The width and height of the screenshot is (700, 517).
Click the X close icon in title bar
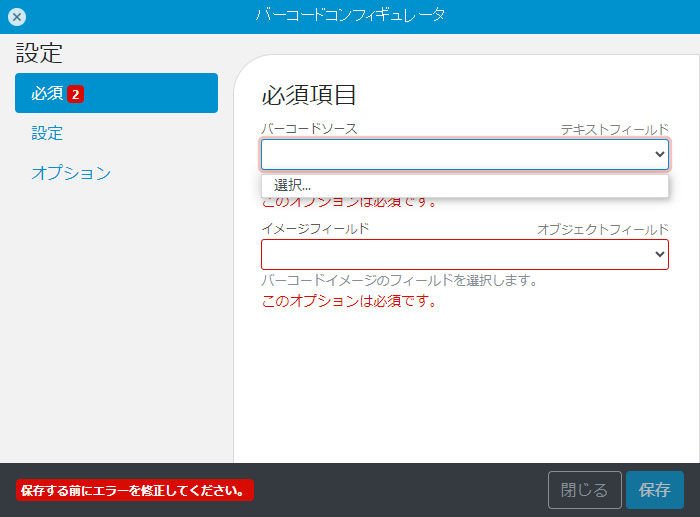pos(17,16)
